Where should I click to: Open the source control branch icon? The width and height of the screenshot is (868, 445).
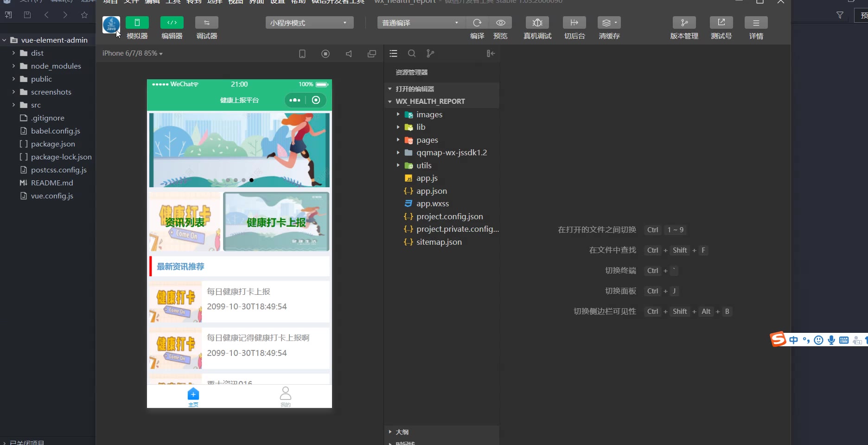point(430,54)
